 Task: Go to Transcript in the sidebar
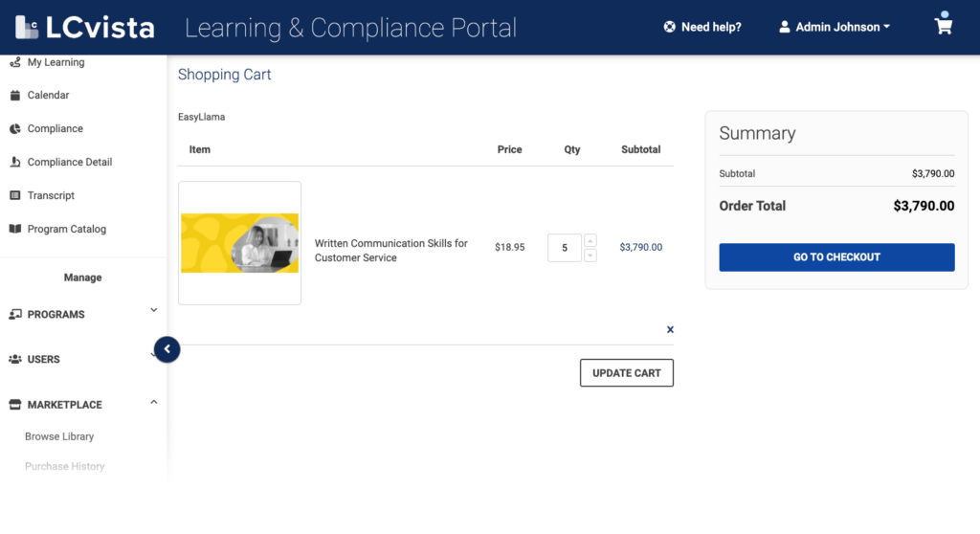click(x=51, y=195)
